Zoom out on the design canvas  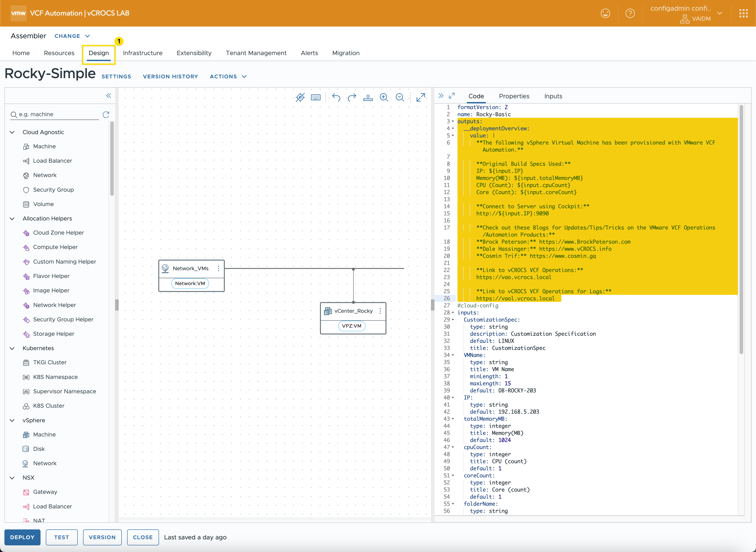[x=400, y=97]
